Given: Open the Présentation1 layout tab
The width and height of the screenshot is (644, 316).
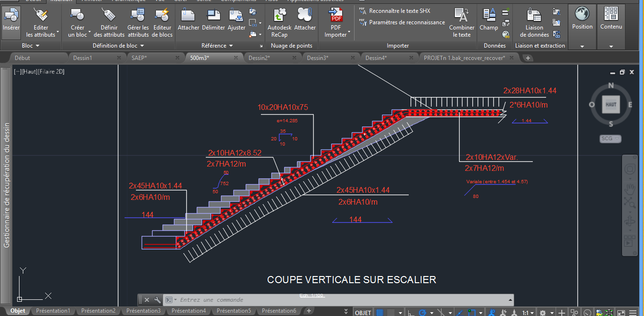Looking at the screenshot, I should tap(53, 311).
